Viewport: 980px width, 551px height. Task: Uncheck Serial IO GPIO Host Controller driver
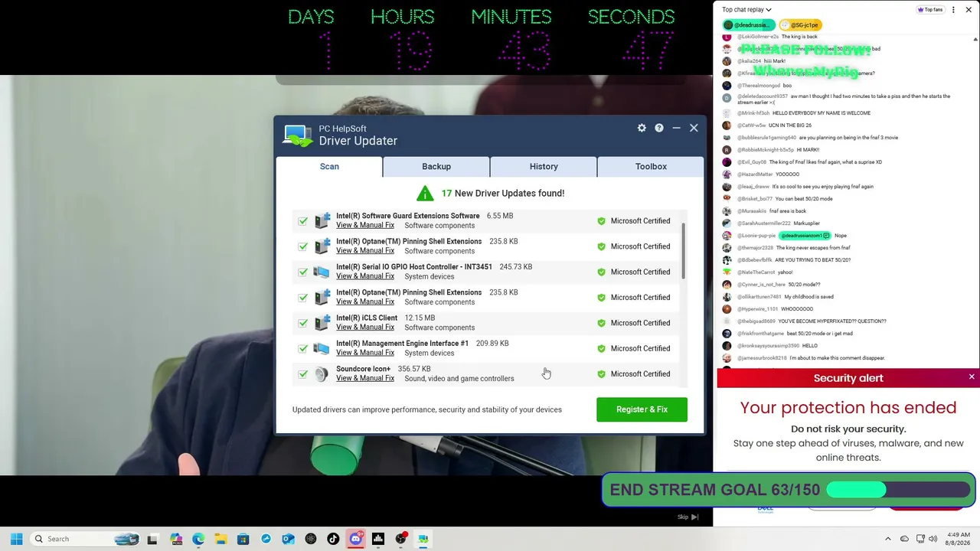(303, 272)
